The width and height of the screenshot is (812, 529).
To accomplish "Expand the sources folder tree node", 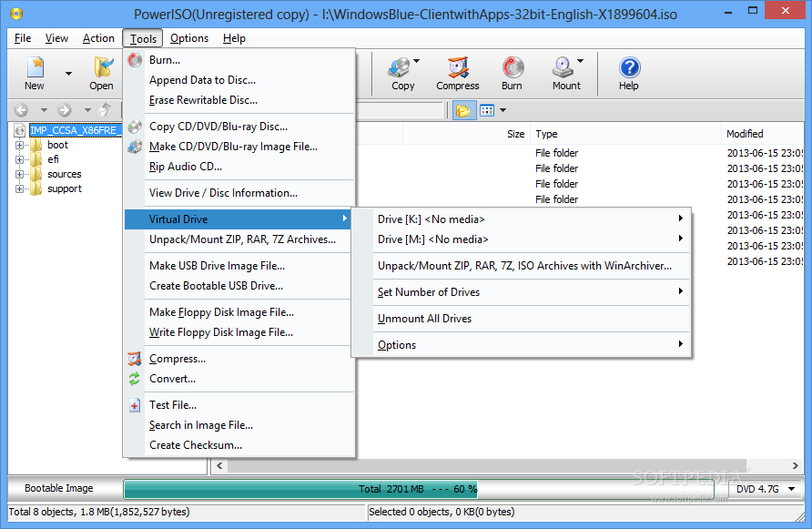I will 20,174.
